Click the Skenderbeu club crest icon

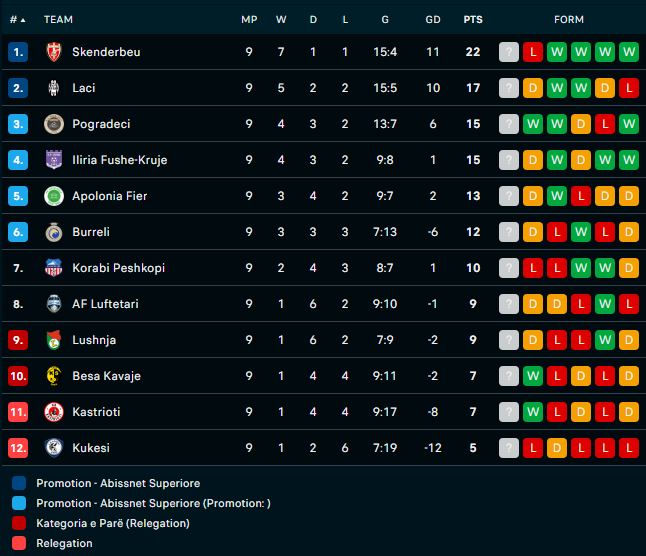(x=54, y=52)
